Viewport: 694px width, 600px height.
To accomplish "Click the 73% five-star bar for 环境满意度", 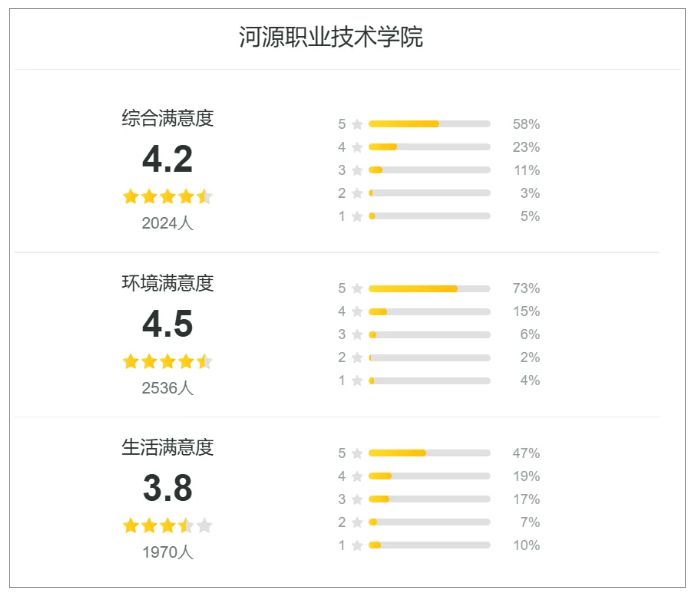I will click(429, 289).
